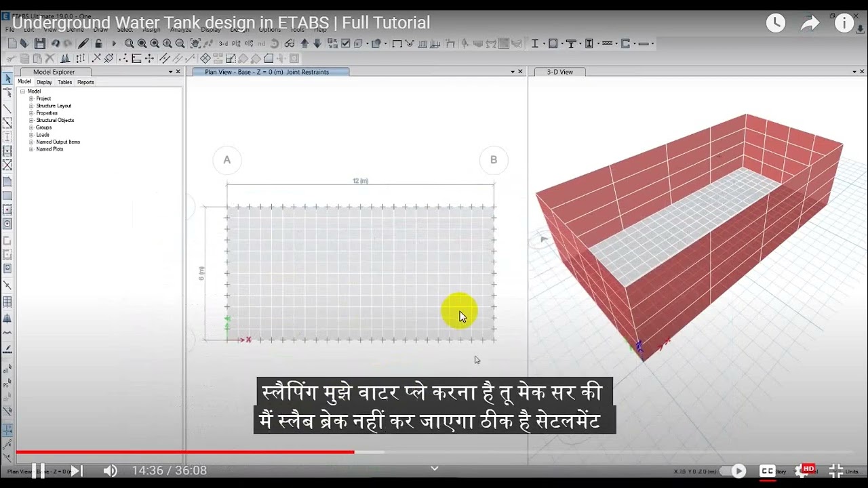Toggle the Lock model padlock icon
This screenshot has height=488, width=868.
point(98,43)
